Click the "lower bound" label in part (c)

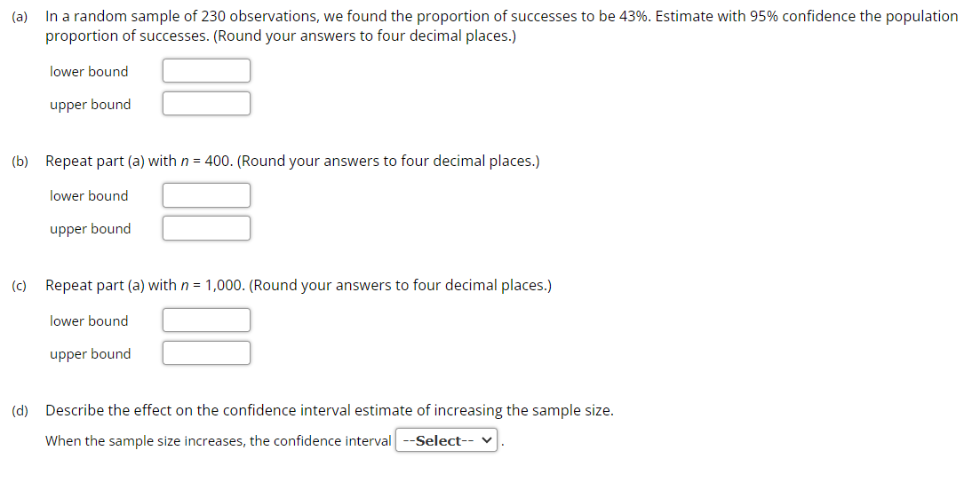(x=89, y=320)
